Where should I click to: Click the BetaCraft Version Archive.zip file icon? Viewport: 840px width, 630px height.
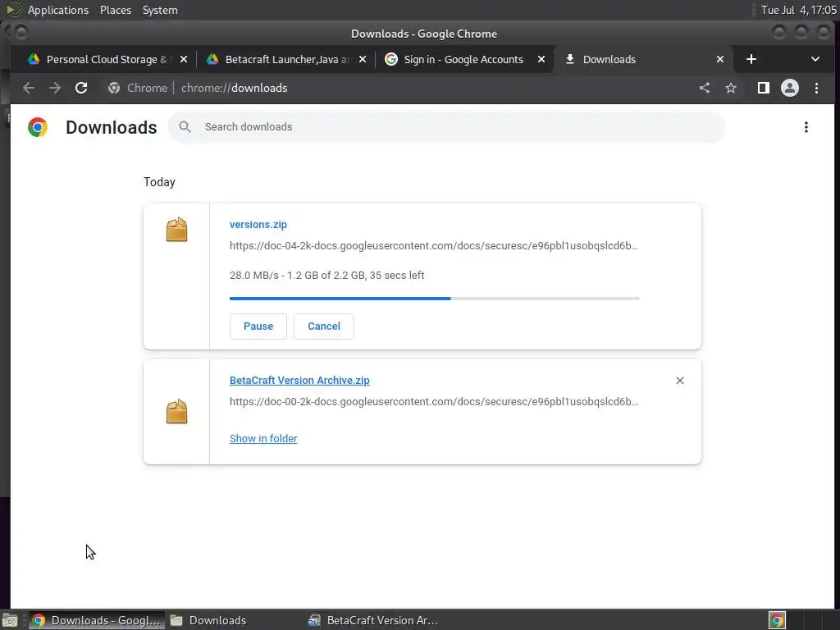(x=177, y=412)
